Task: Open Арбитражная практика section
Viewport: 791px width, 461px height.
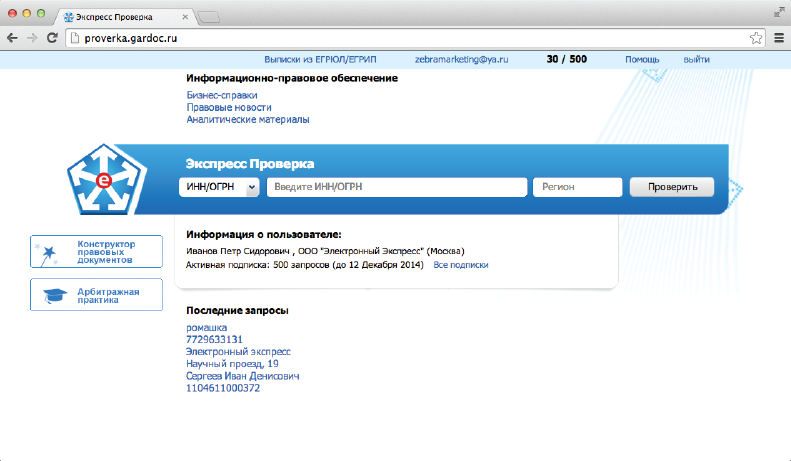Action: tap(96, 295)
